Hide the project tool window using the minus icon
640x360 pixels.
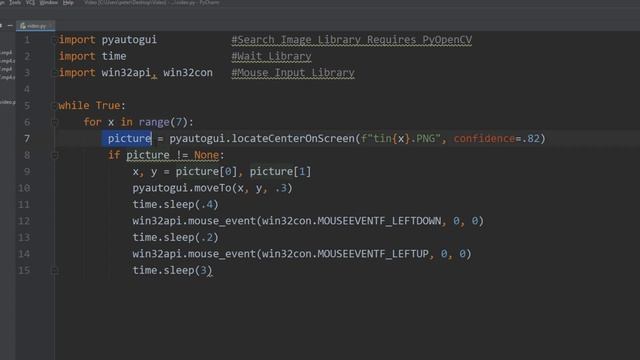click(x=10, y=26)
